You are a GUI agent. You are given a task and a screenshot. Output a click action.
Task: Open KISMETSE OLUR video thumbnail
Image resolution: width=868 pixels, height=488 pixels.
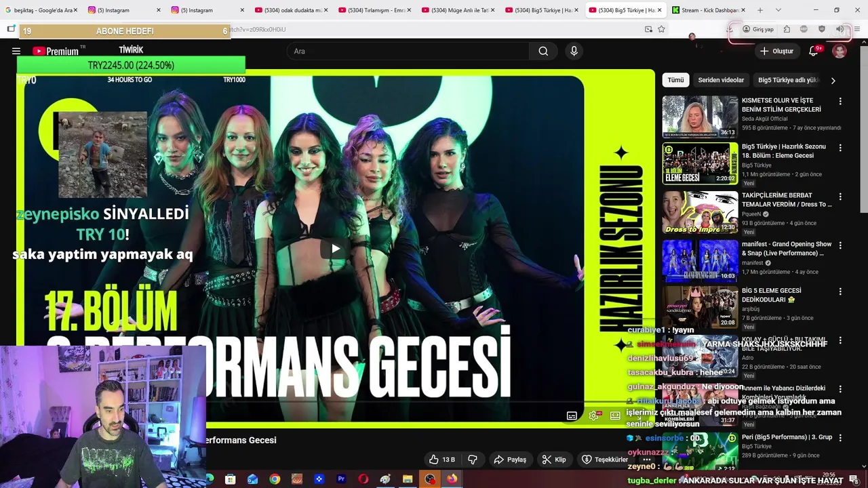click(x=700, y=117)
